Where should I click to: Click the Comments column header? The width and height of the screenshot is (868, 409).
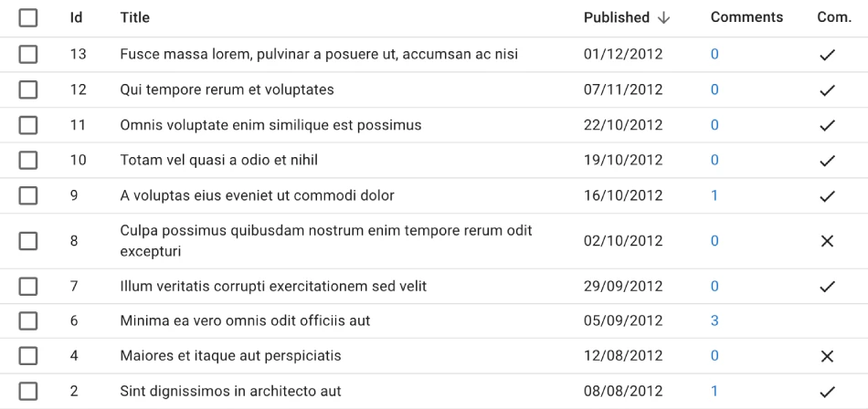click(746, 17)
